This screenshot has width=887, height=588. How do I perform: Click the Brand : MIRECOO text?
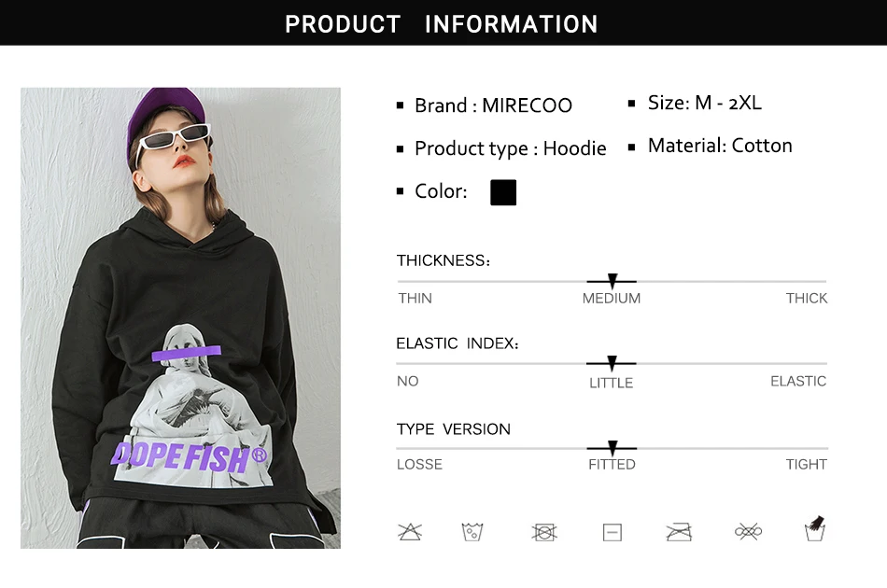pyautogui.click(x=493, y=105)
